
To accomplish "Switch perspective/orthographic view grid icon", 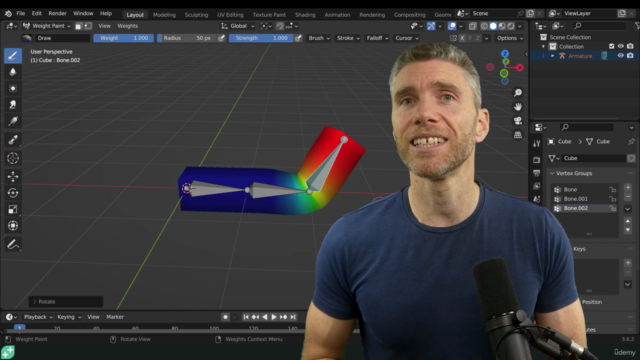I will 518,135.
